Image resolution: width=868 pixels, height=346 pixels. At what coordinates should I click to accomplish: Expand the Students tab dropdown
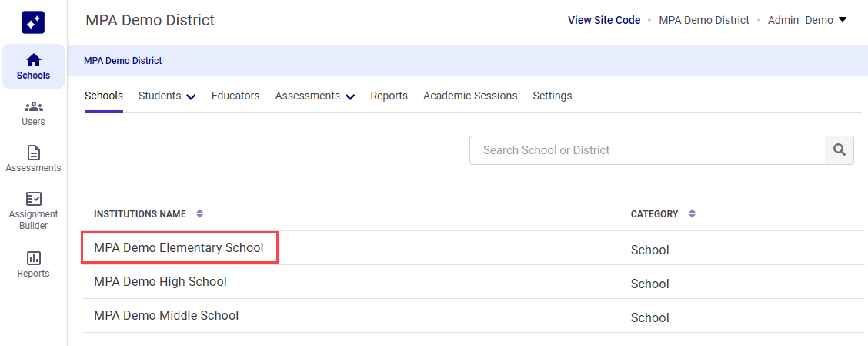191,96
